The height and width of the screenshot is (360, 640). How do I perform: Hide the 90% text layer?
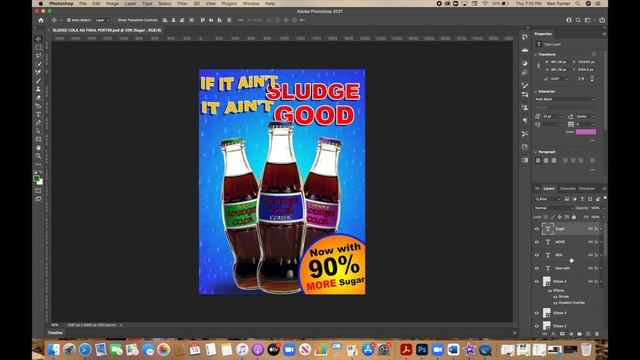(537, 255)
